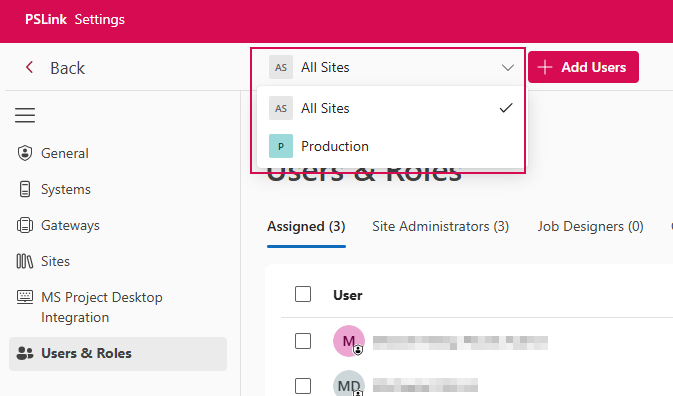
Task: Open Users & Roles settings page
Action: [118, 354]
